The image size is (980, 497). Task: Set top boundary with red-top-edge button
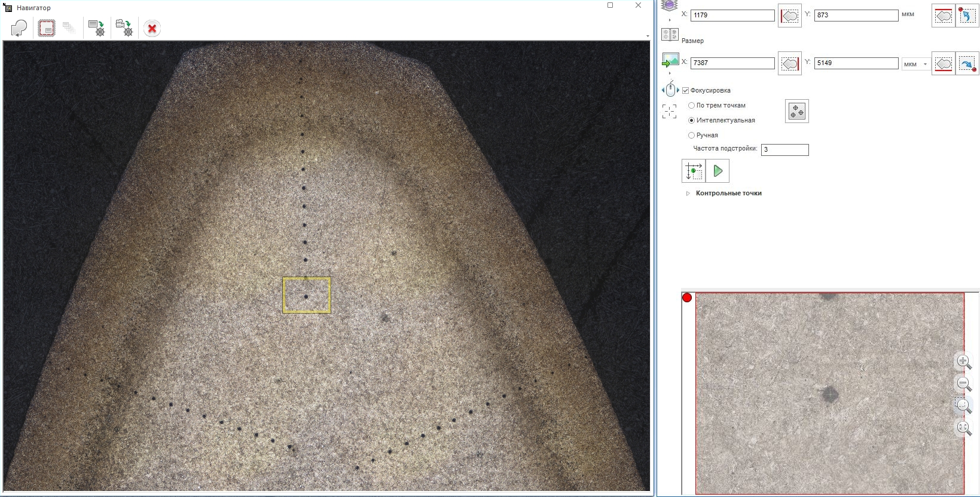[944, 16]
